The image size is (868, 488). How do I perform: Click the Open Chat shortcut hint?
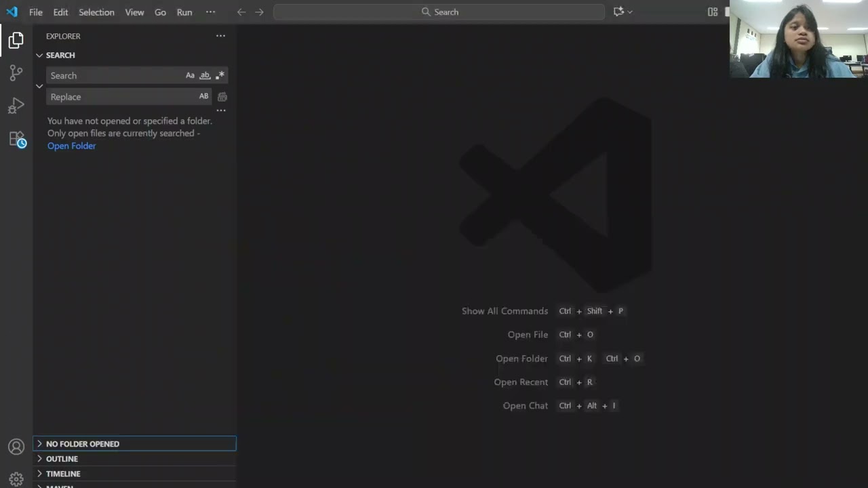(526, 406)
